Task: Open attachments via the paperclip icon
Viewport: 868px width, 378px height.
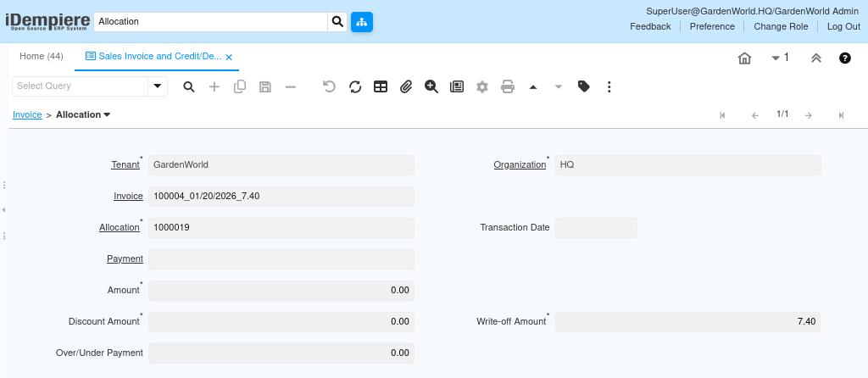Action: pos(406,86)
